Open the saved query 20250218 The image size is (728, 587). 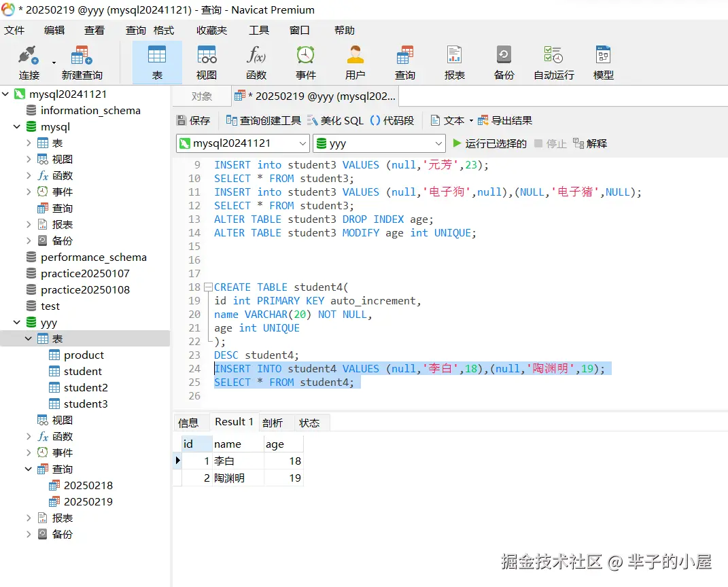pos(88,485)
